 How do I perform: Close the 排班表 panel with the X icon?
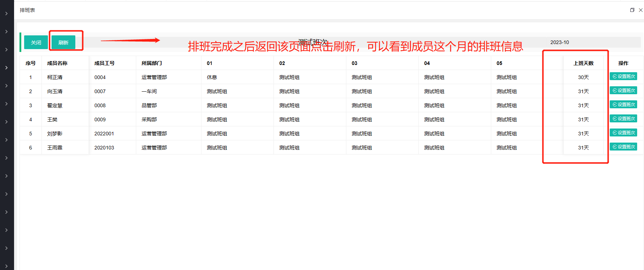(640, 10)
